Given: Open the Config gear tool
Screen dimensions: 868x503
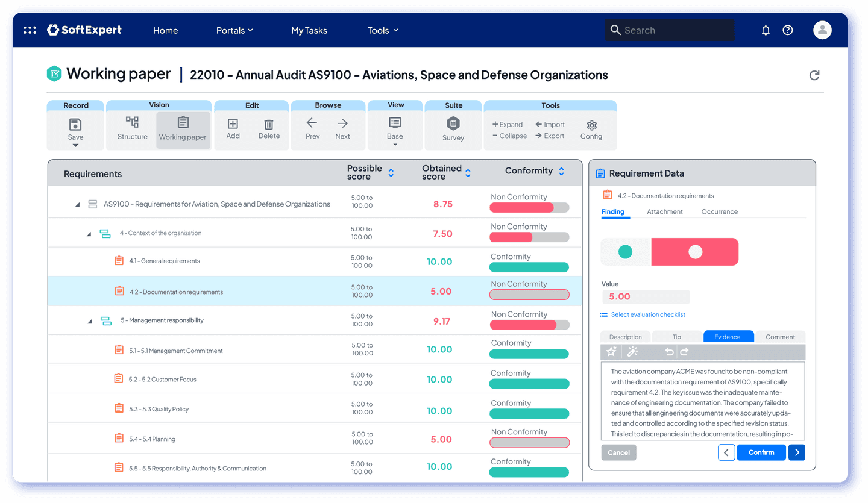Looking at the screenshot, I should tap(591, 125).
